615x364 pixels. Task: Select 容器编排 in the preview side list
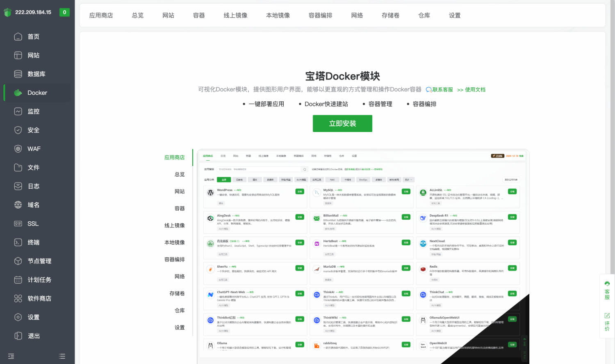[175, 259]
